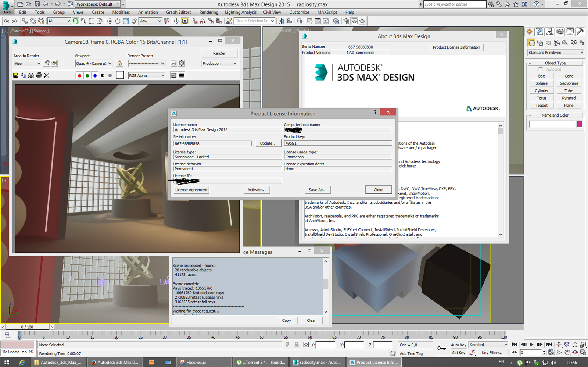Collapse the Object Type rollout

555,63
